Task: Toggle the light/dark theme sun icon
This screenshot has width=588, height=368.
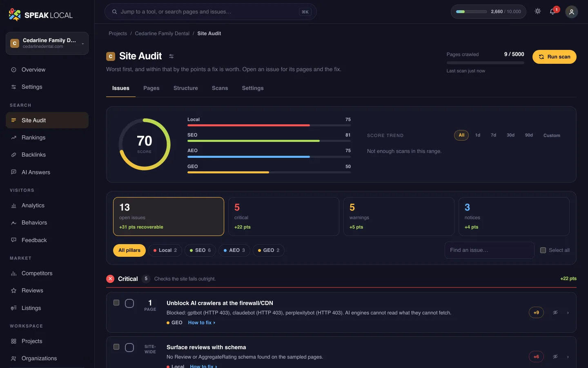Action: (538, 11)
